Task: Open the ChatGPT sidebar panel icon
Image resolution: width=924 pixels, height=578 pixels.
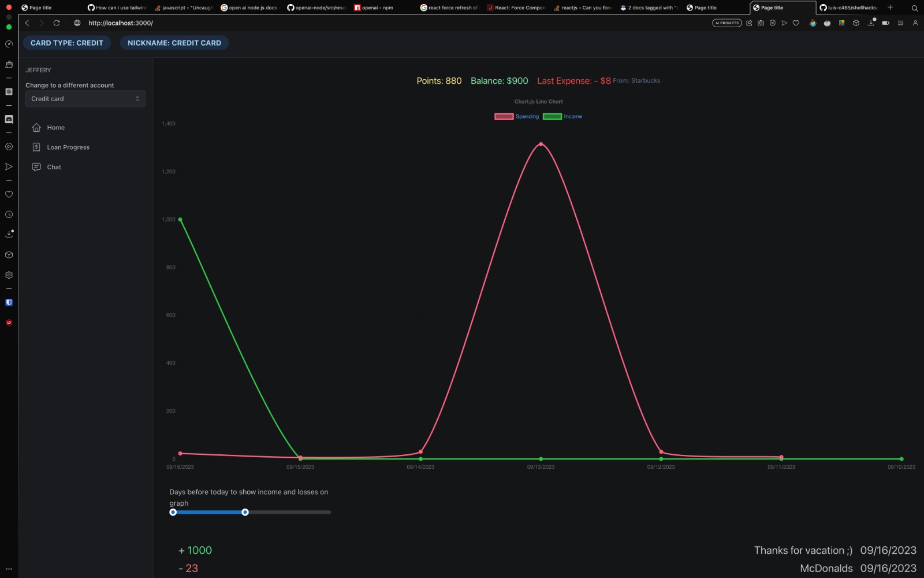Action: coord(9,92)
